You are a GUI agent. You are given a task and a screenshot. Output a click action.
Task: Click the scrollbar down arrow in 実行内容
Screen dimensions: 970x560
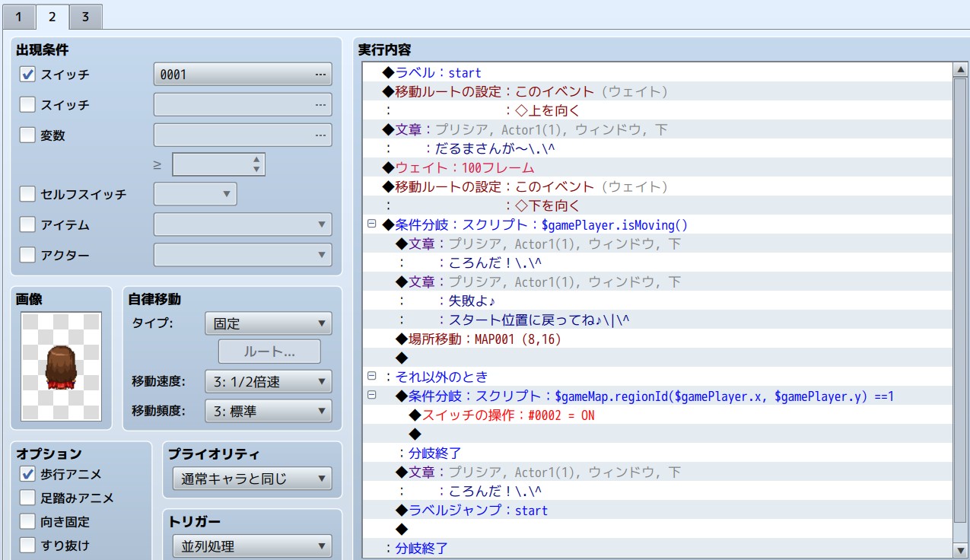(x=960, y=549)
